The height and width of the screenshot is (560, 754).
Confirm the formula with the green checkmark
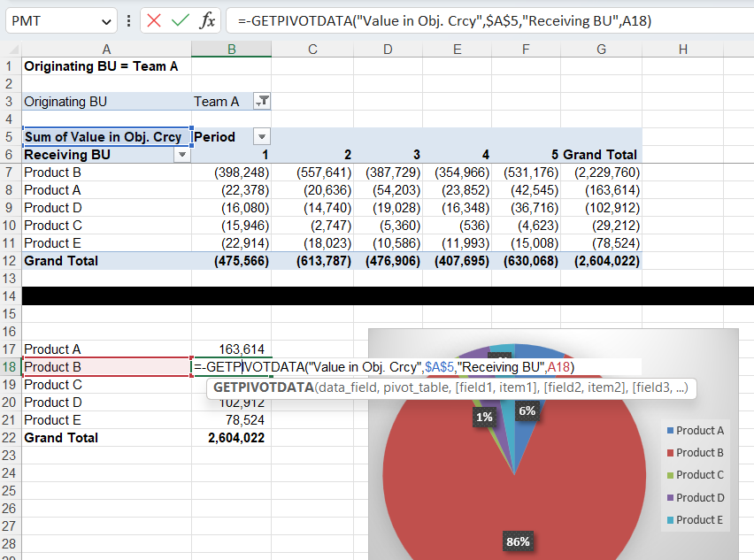181,20
